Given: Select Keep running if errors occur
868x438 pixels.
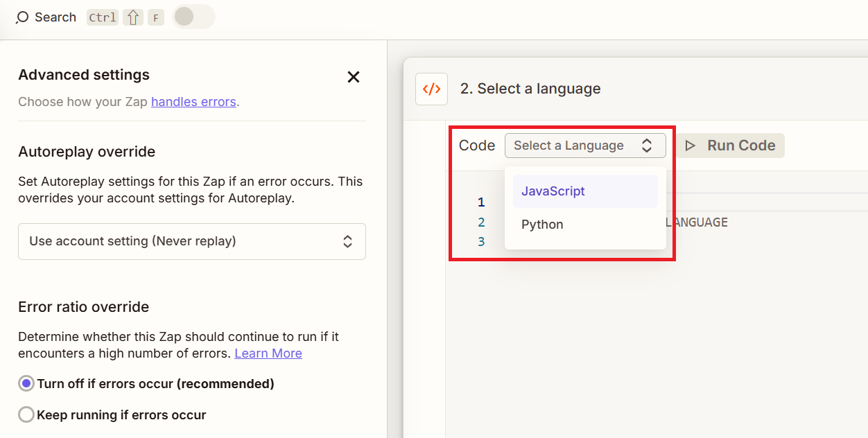Looking at the screenshot, I should (x=26, y=415).
